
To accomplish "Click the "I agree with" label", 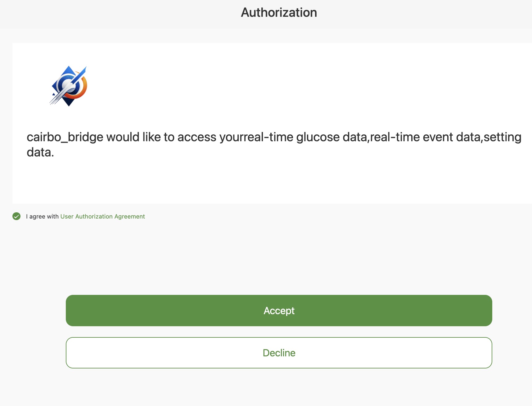I will click(42, 216).
